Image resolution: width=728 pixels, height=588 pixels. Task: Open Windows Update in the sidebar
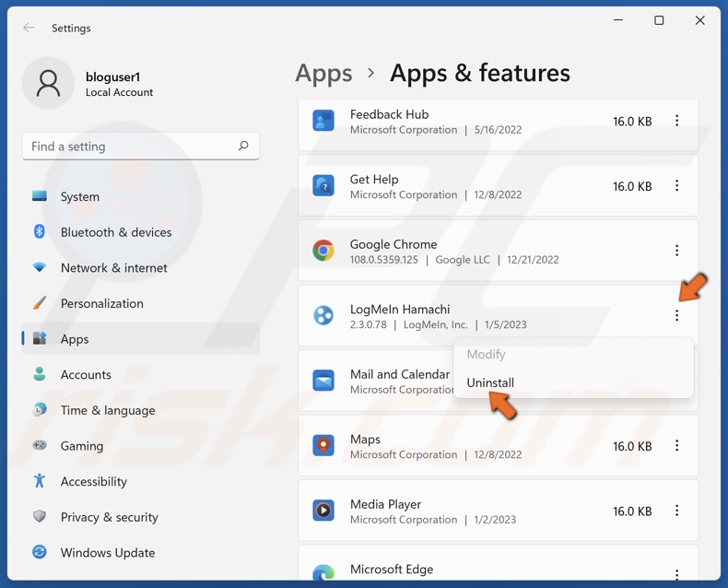click(107, 553)
